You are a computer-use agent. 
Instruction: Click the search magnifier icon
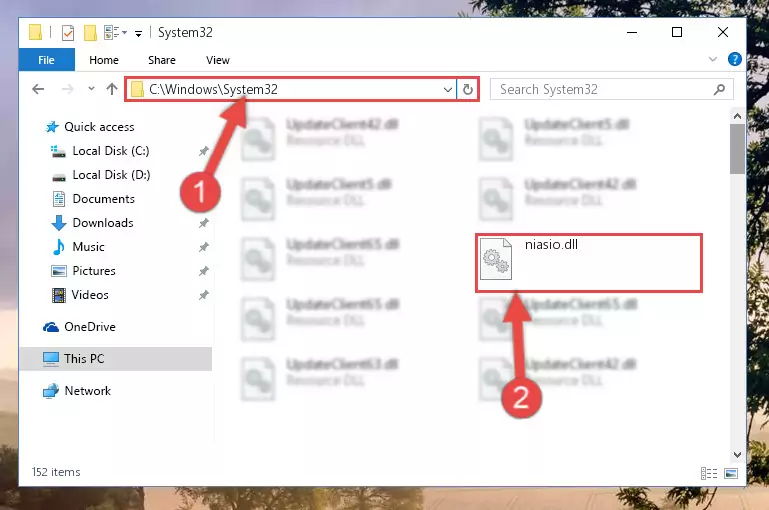pos(719,89)
